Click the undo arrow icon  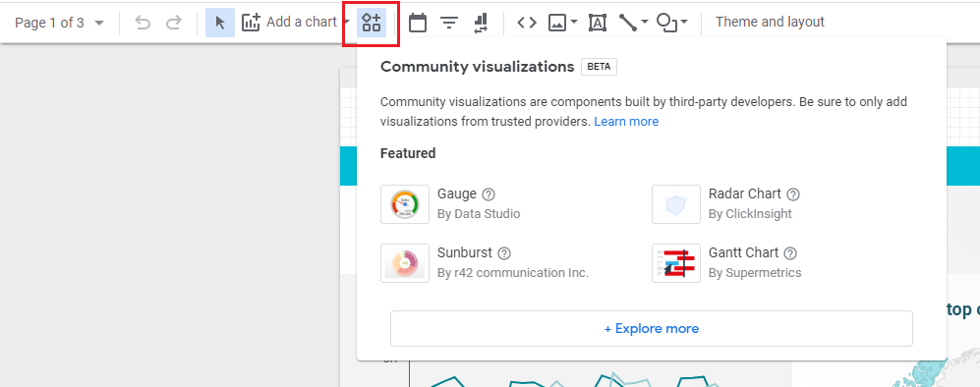(144, 24)
